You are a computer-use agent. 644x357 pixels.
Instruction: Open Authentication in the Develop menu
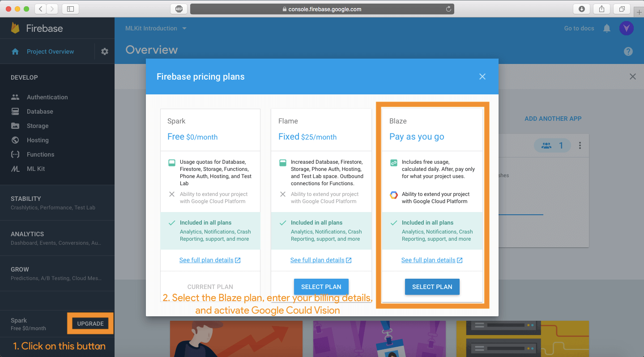[47, 97]
